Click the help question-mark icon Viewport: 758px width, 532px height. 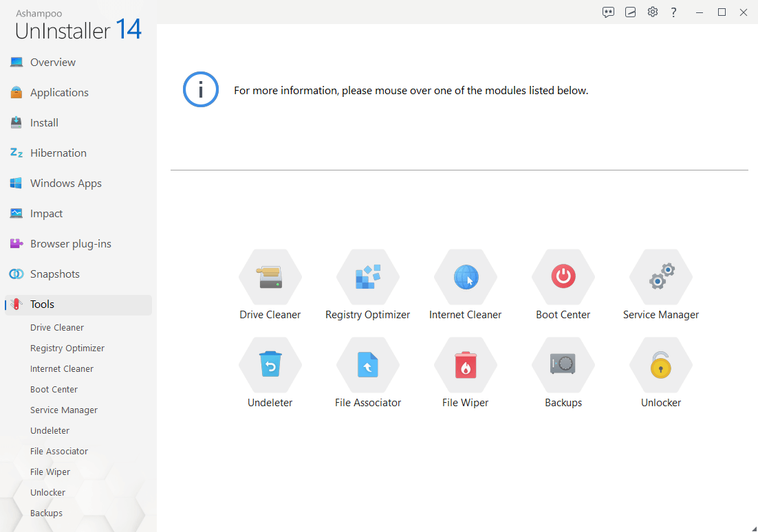click(673, 12)
